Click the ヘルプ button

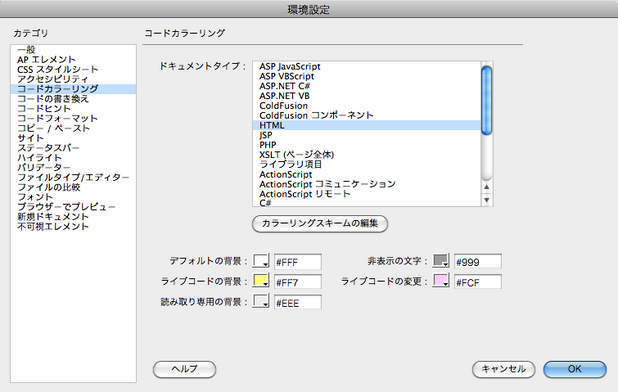tap(184, 370)
